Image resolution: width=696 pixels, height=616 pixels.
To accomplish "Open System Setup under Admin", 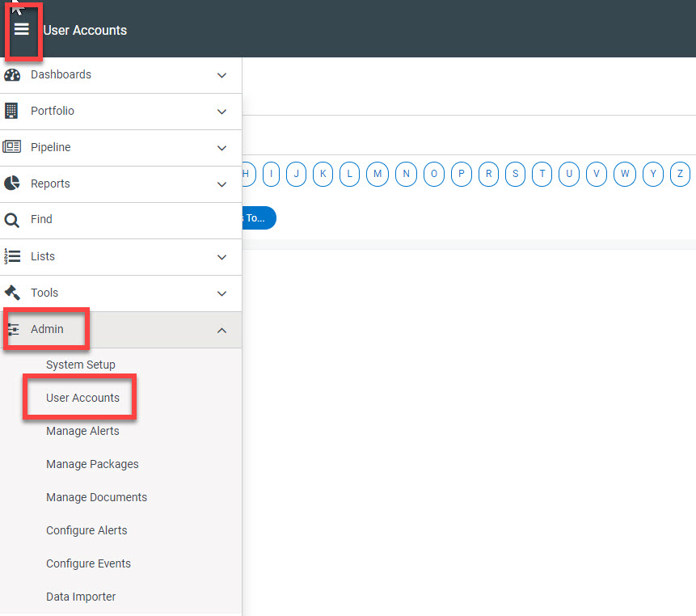I will click(80, 365).
